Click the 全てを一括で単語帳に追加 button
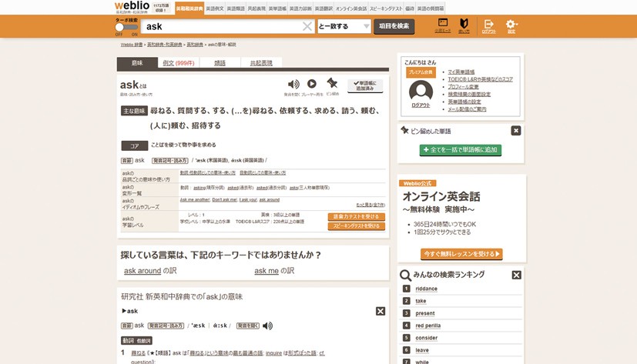The height and width of the screenshot is (364, 637). coord(460,150)
